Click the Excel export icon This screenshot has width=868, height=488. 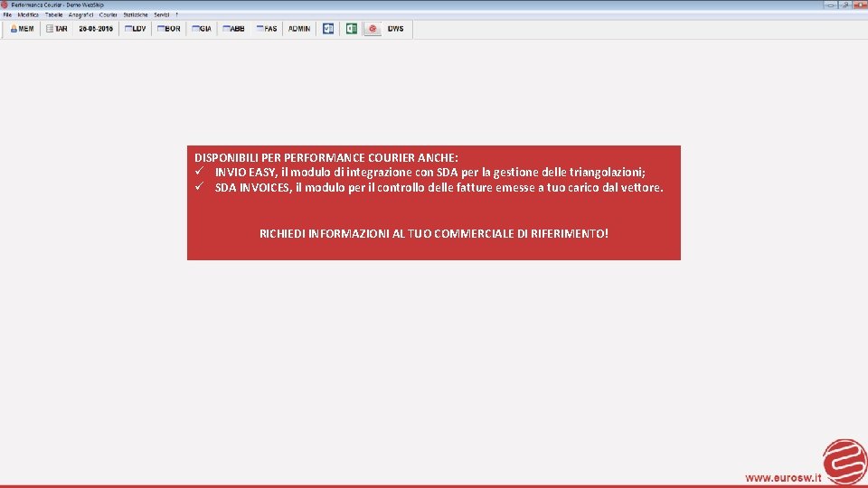352,29
